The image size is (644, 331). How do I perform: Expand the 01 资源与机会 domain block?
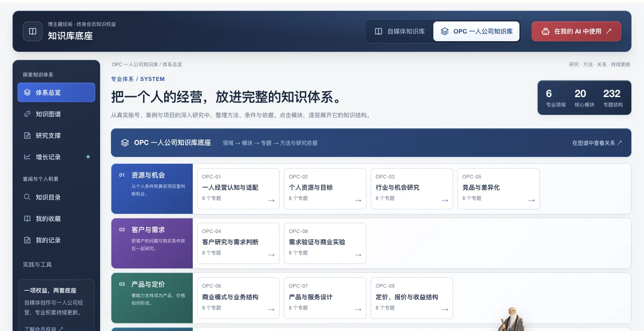click(152, 189)
